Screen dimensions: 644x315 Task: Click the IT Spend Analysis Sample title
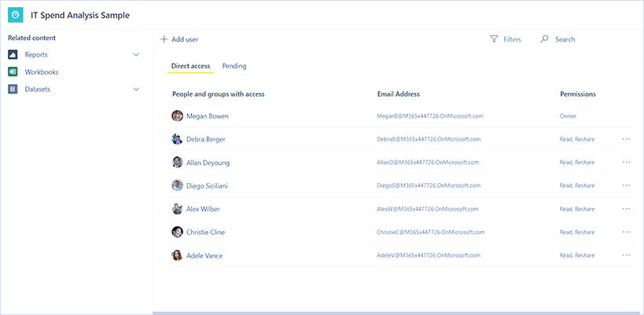(80, 16)
